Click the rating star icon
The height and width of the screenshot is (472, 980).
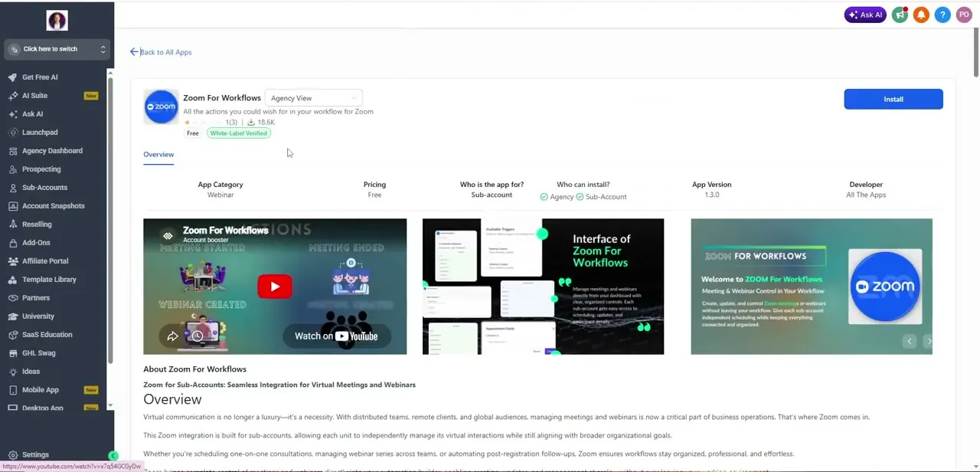pyautogui.click(x=187, y=123)
